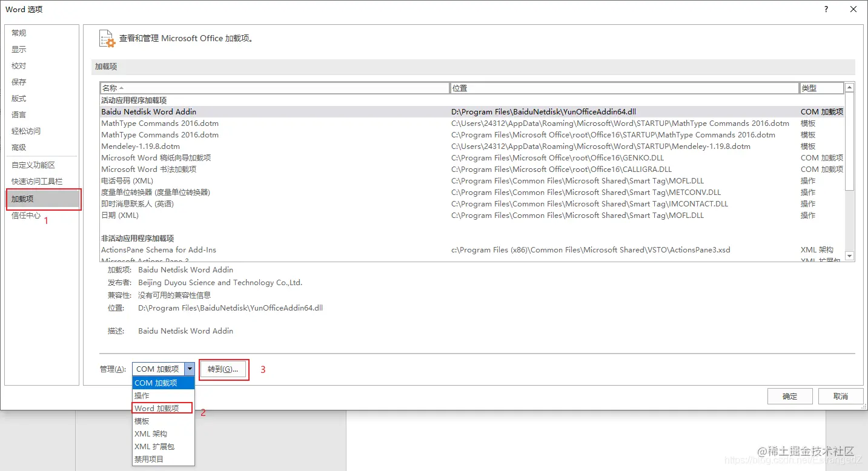Select the METCONV.DLL location cell
868x471 pixels.
586,193
